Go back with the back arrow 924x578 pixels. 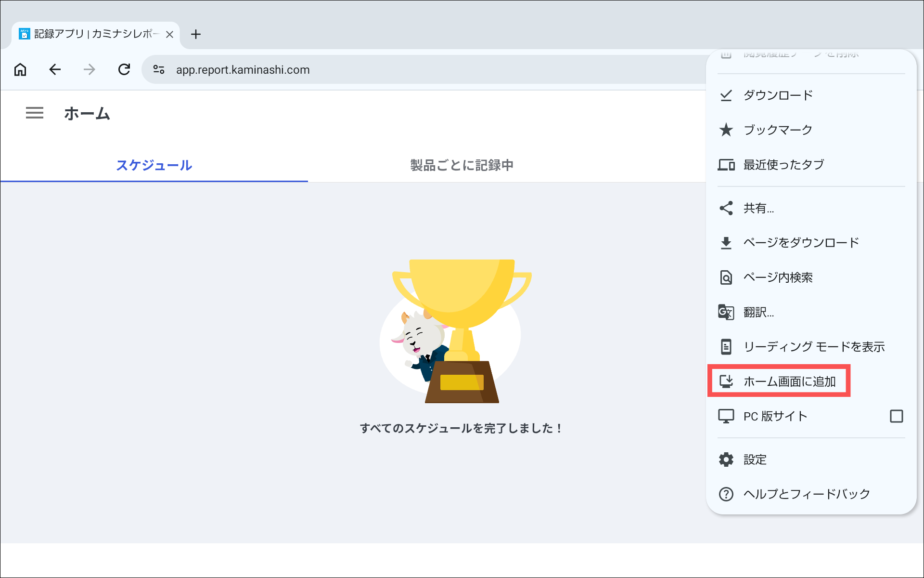(55, 70)
